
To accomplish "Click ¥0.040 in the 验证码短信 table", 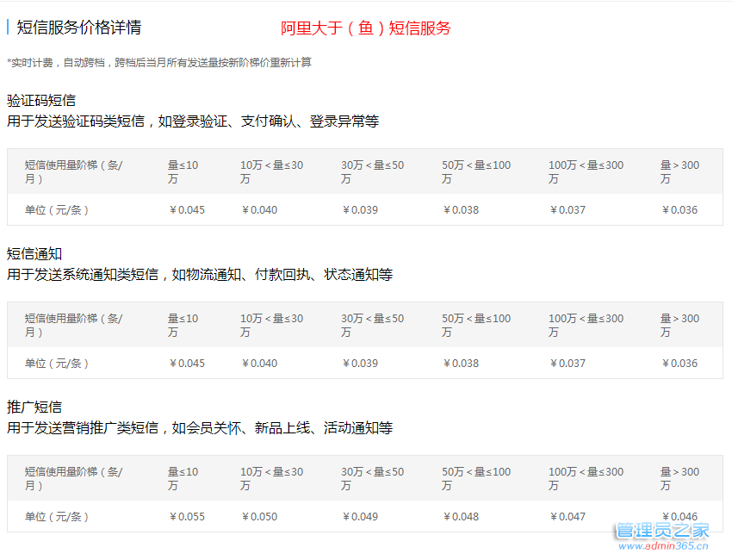I will pyautogui.click(x=259, y=210).
